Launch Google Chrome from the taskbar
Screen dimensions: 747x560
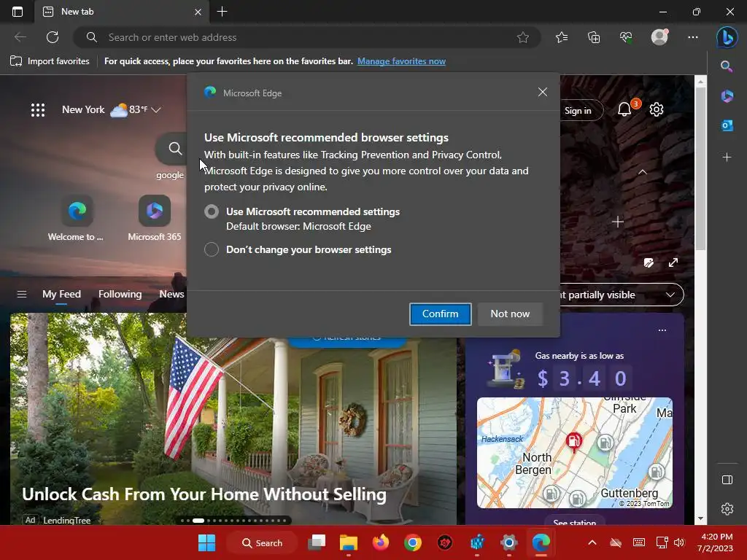pyautogui.click(x=413, y=542)
